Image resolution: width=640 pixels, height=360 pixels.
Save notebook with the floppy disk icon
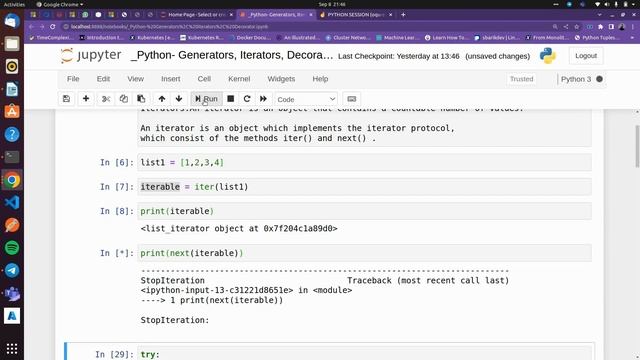(67, 99)
